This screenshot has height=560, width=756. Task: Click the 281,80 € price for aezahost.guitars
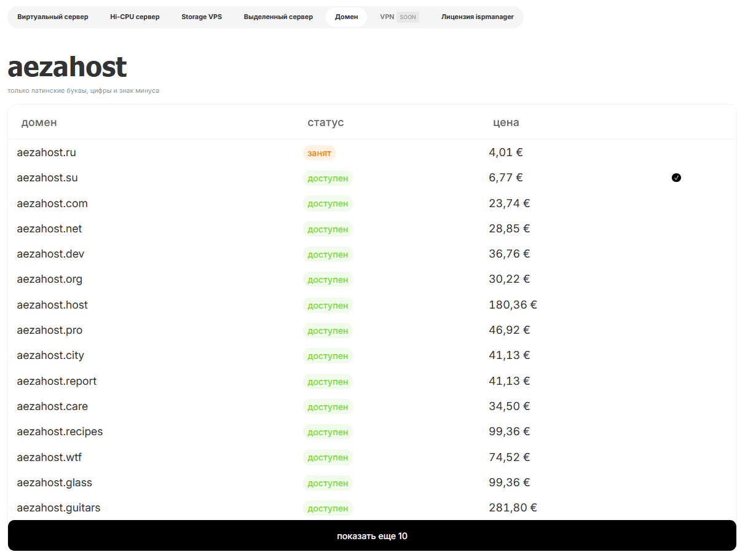pyautogui.click(x=513, y=508)
